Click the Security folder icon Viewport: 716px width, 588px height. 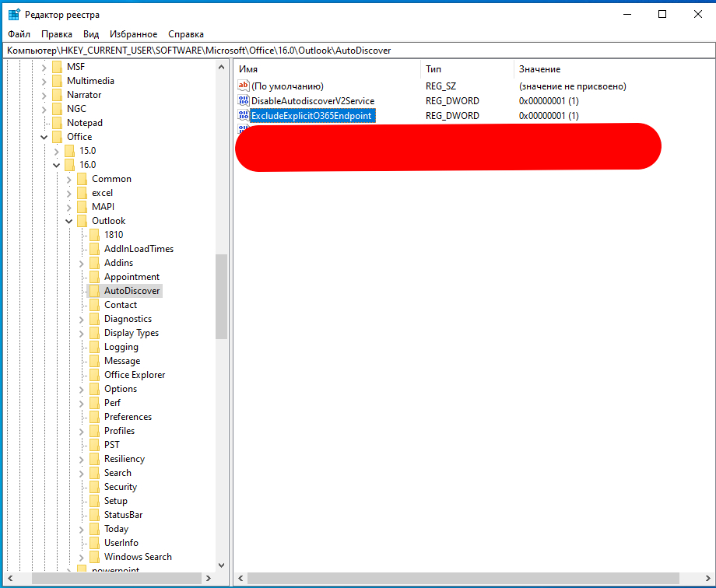pyautogui.click(x=94, y=487)
